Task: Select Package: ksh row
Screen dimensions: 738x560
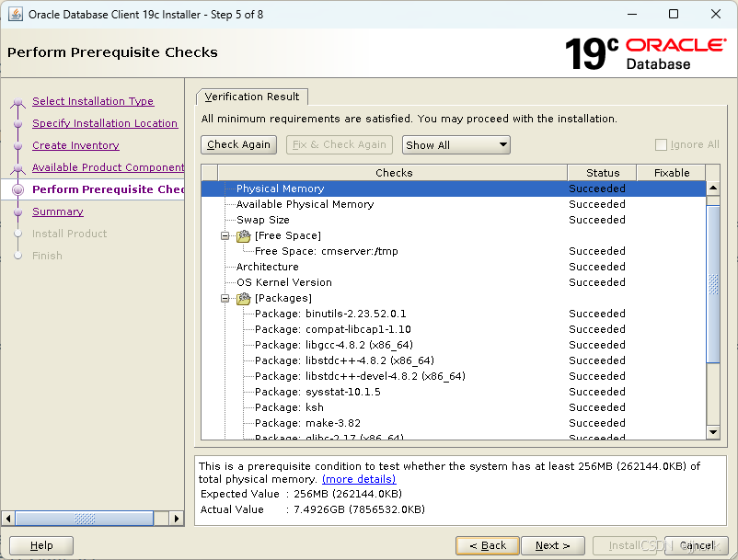Action: pos(454,407)
